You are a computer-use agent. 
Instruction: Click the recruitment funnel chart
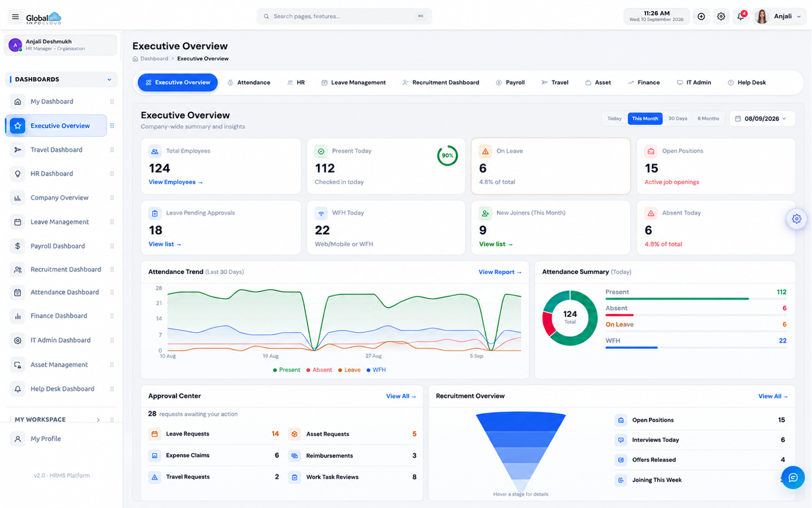521,451
